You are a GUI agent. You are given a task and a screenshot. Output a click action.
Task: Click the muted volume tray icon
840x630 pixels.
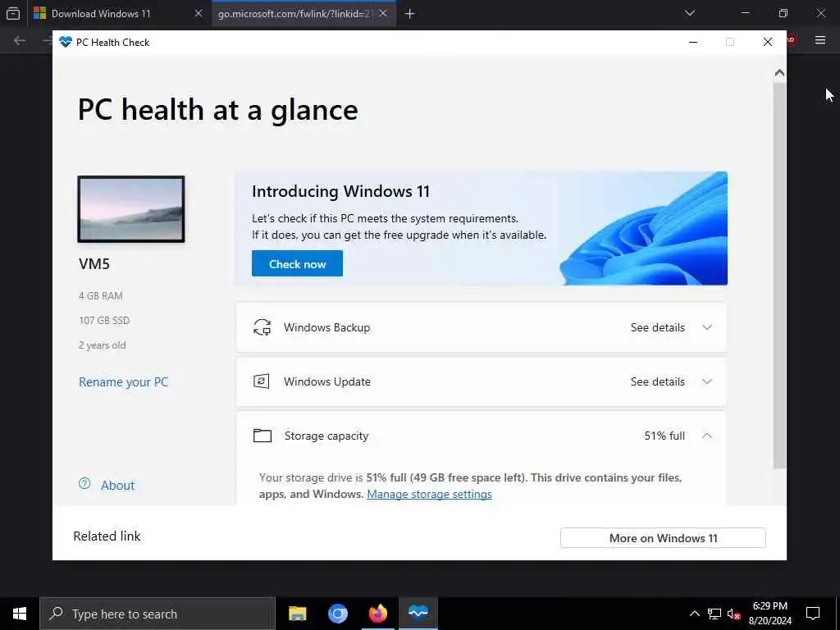pos(734,614)
